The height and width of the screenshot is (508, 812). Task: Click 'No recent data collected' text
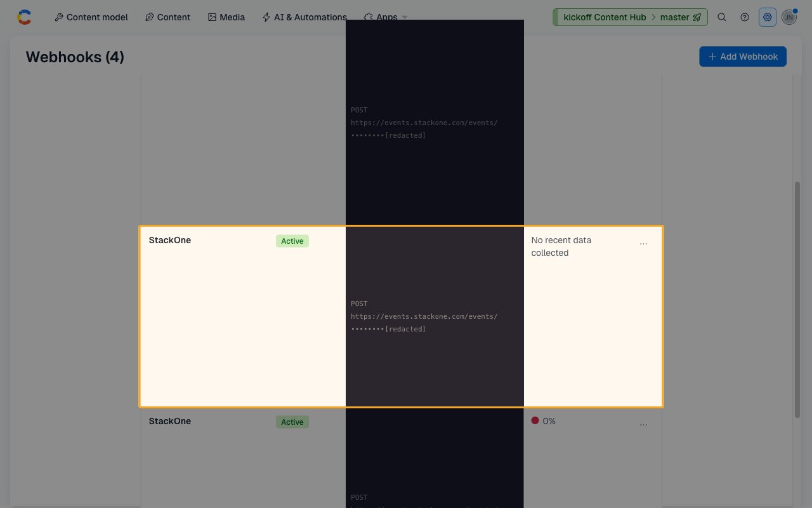(x=561, y=246)
